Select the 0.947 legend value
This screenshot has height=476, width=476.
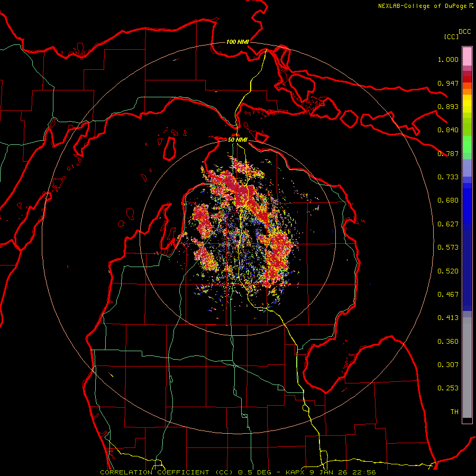[x=448, y=83]
